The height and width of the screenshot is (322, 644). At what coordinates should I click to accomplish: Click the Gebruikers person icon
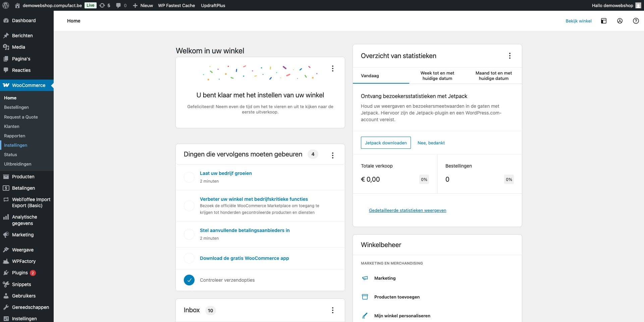6,296
